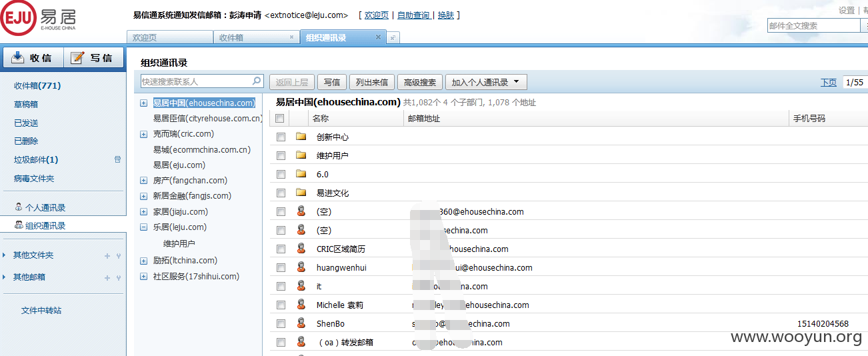
Task: Expand the 励拓(ltchina.com) tree node
Action: 143,261
